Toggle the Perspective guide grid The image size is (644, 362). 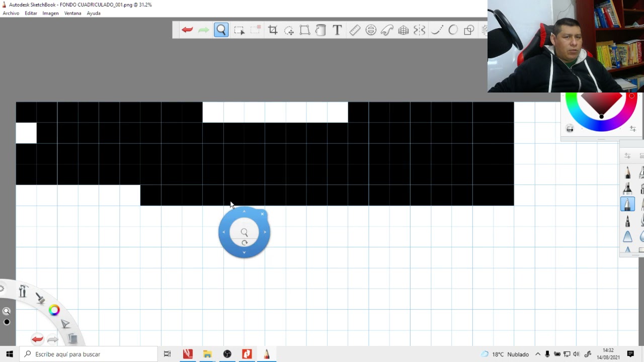pyautogui.click(x=404, y=30)
